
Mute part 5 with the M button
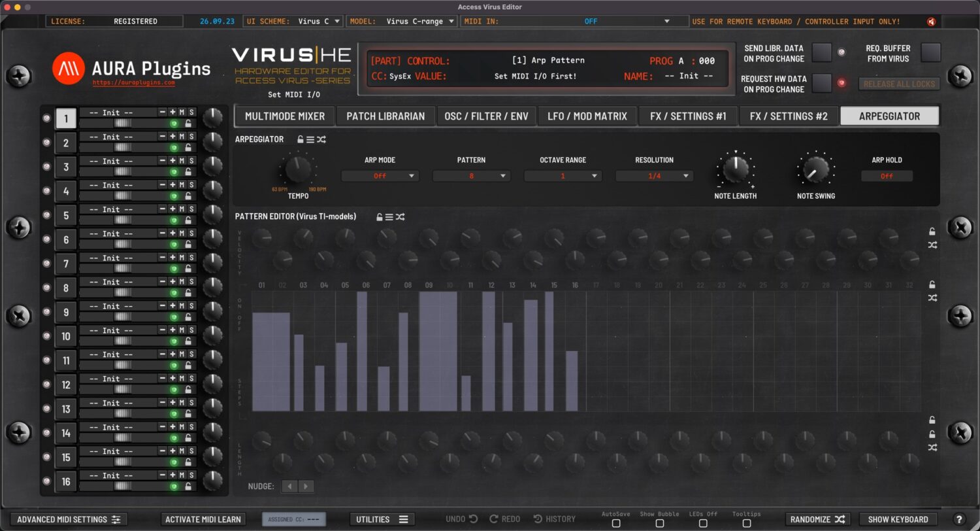pyautogui.click(x=182, y=209)
